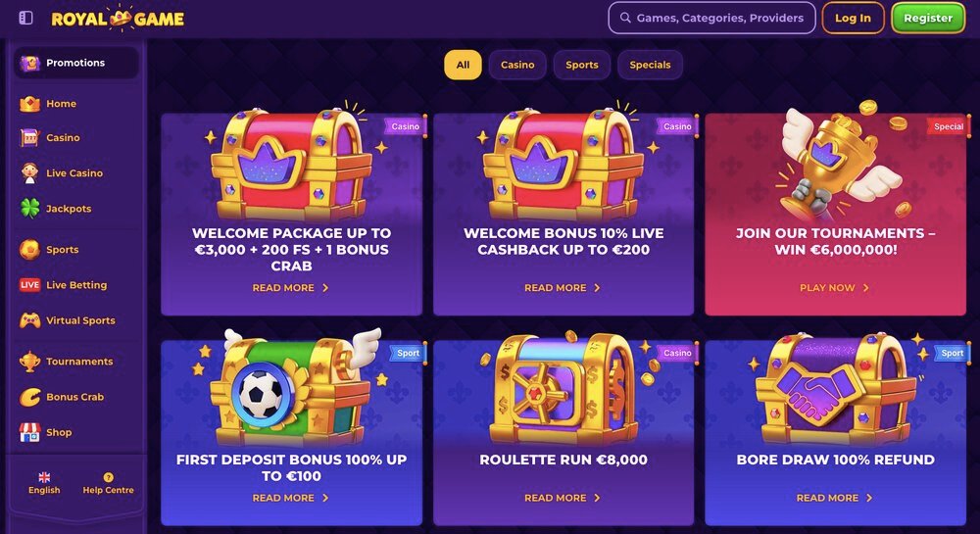The height and width of the screenshot is (534, 980).
Task: Open Live Betting red LIVE badge
Action: [29, 285]
